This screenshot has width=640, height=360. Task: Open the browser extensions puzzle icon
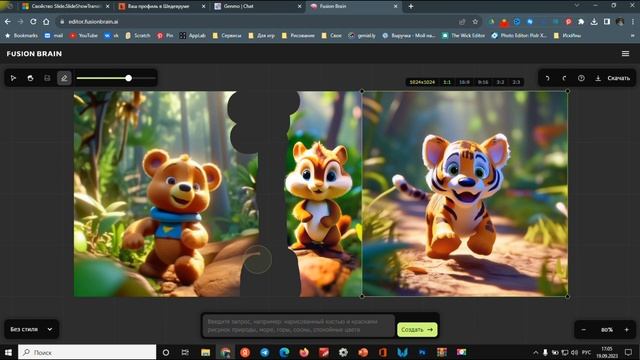pyautogui.click(x=581, y=22)
